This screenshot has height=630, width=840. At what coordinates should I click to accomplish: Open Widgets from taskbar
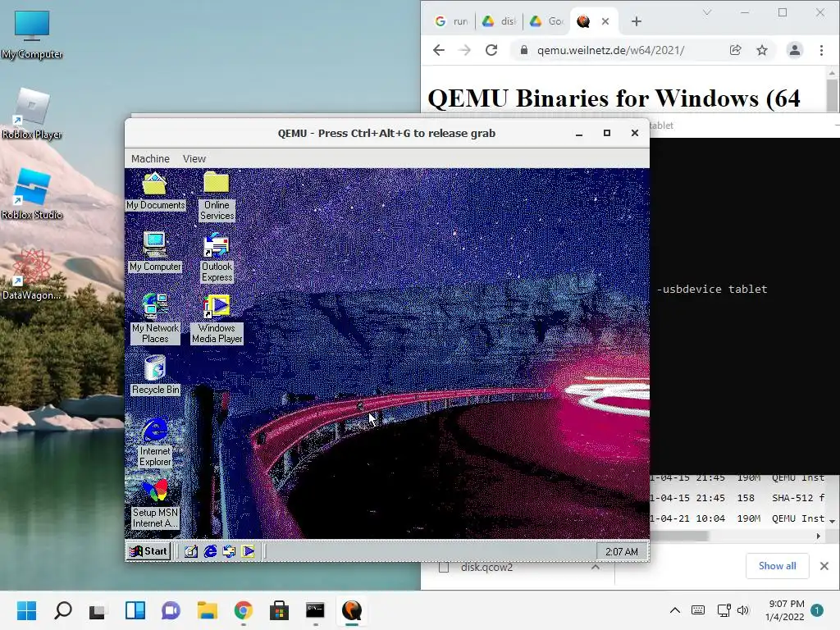135,610
